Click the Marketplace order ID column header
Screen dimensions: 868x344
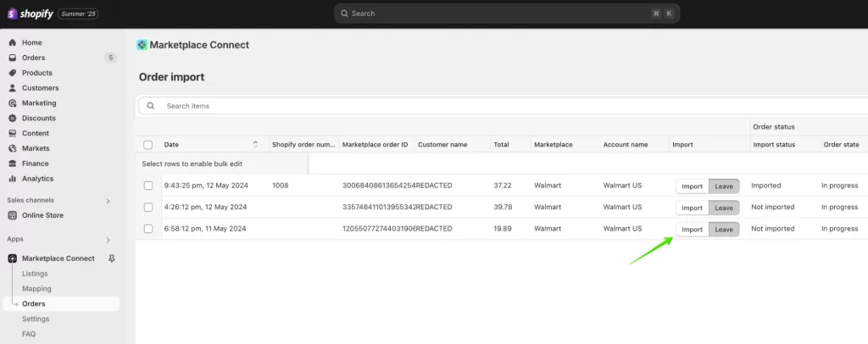click(x=375, y=144)
